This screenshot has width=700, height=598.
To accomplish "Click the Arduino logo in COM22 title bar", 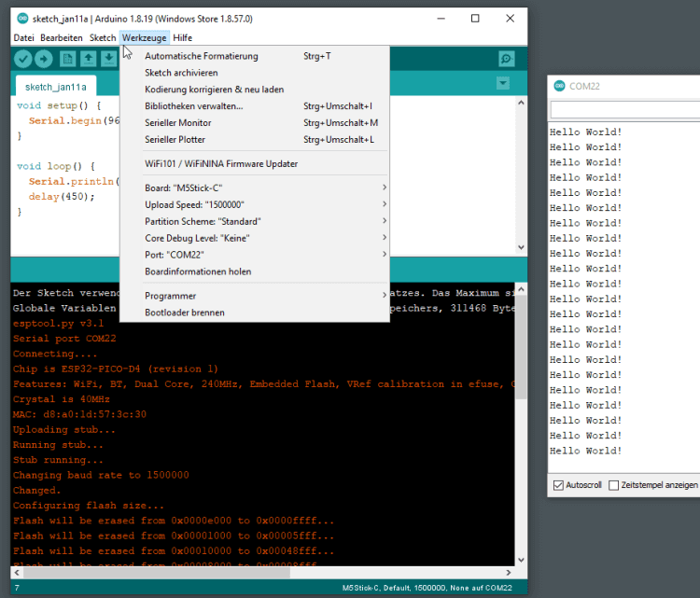I will (x=558, y=86).
